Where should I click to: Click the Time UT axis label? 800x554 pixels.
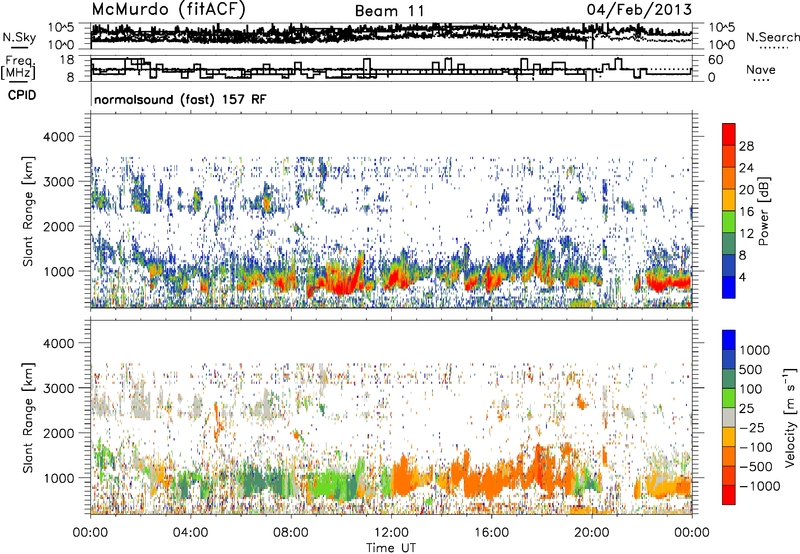coord(391,548)
